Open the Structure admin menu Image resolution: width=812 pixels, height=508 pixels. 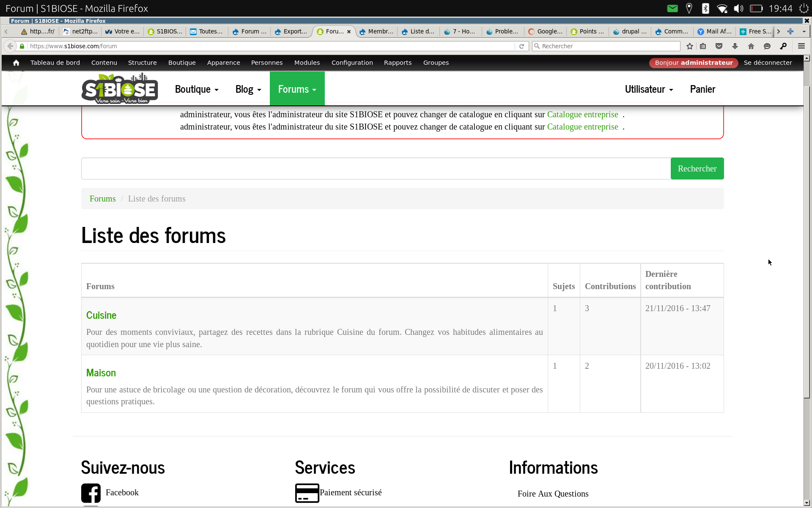(x=143, y=63)
